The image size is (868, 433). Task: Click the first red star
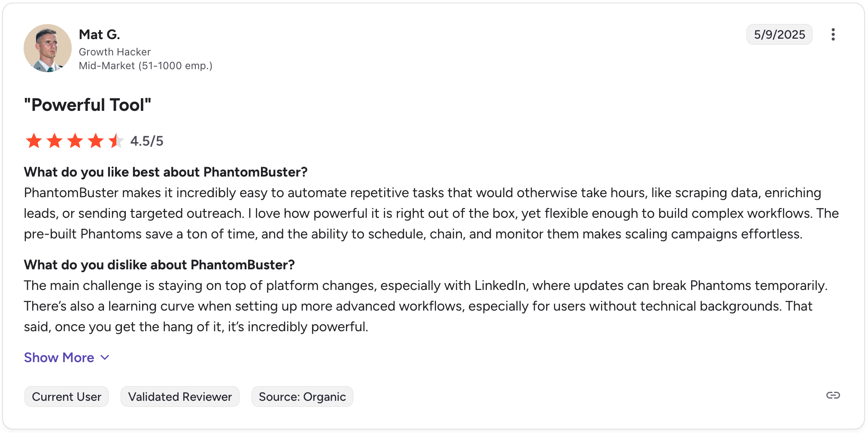click(34, 140)
